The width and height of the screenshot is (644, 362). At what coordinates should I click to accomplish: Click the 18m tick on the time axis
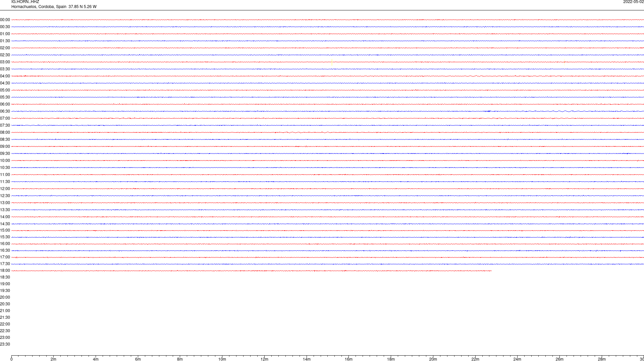(x=391, y=359)
